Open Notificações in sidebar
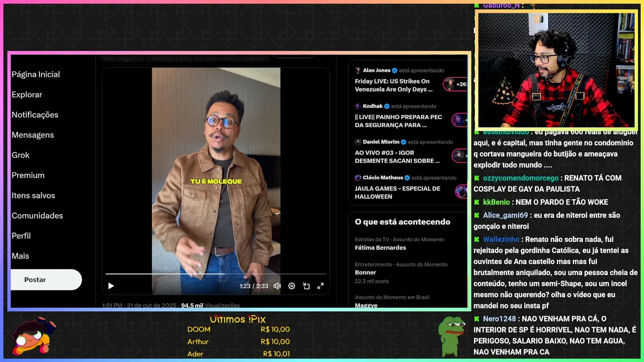644x362 pixels. [35, 115]
